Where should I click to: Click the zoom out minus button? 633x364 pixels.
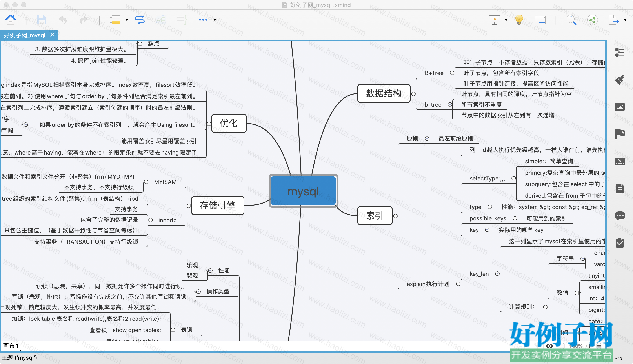(562, 346)
